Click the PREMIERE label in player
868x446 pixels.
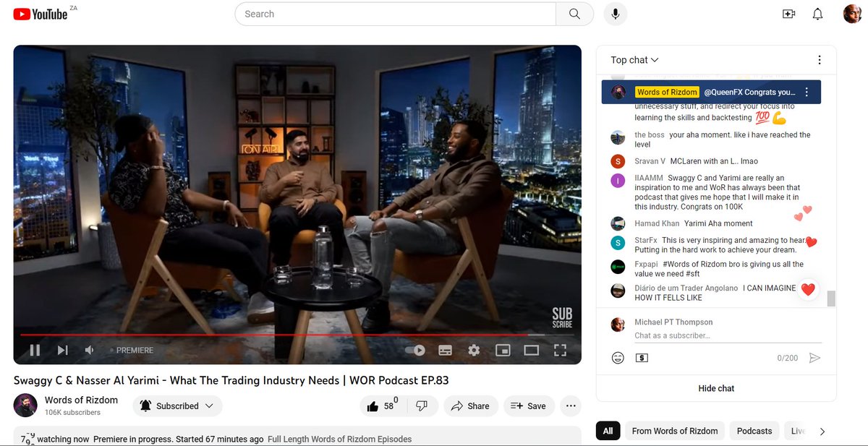(x=135, y=351)
